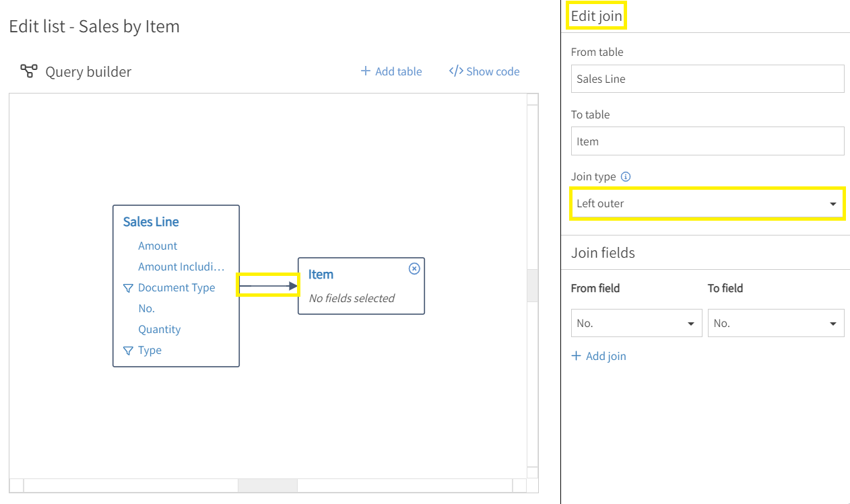Expand the To field dropdown

click(x=776, y=323)
